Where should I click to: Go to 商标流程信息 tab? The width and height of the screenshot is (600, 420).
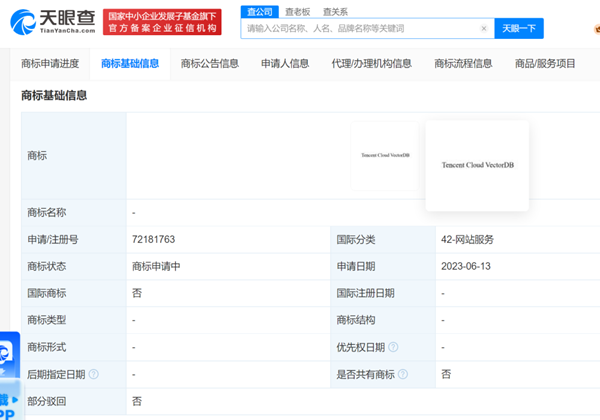coord(463,64)
